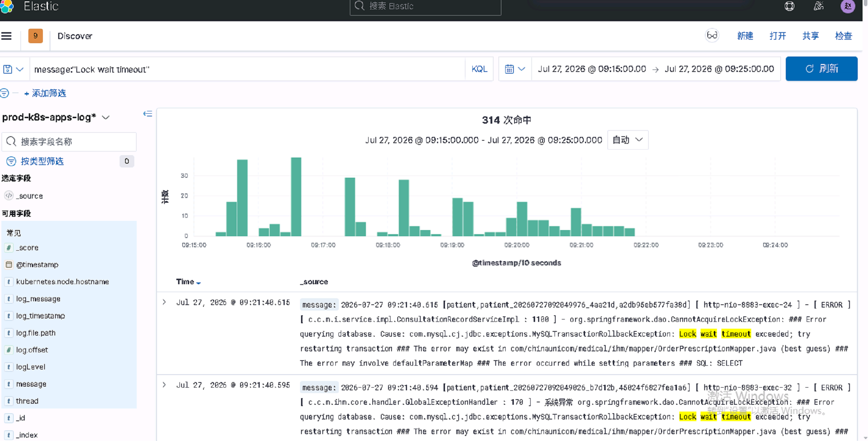Toggle 按类型筛选 field type filter
The height and width of the screenshot is (441, 868).
tap(42, 161)
